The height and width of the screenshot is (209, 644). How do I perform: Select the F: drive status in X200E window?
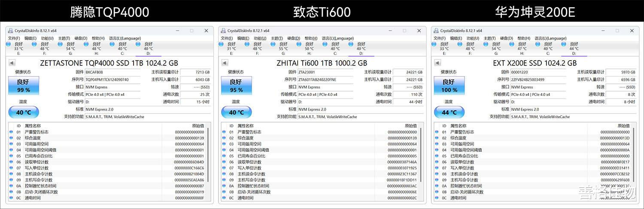pos(470,49)
